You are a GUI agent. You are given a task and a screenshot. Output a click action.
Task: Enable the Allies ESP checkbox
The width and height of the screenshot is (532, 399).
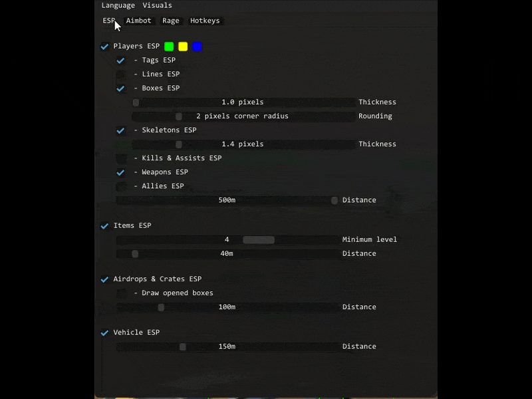coord(120,186)
